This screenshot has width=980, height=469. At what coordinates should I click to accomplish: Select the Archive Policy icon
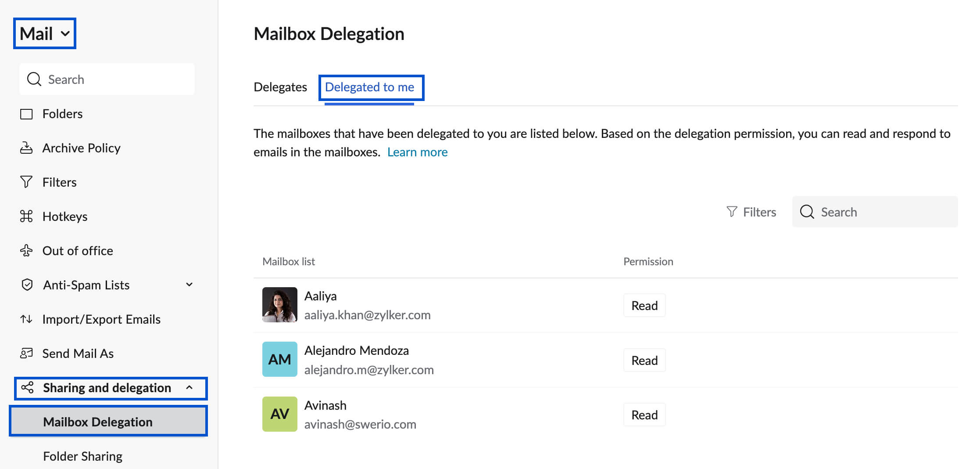27,148
